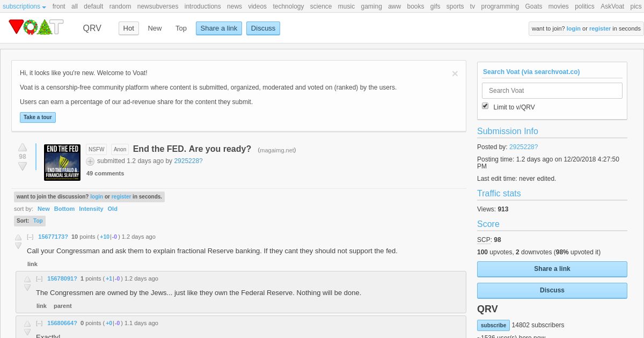Downvote comment 15678091
Viewport: 644px width, 338px height.
(27, 288)
